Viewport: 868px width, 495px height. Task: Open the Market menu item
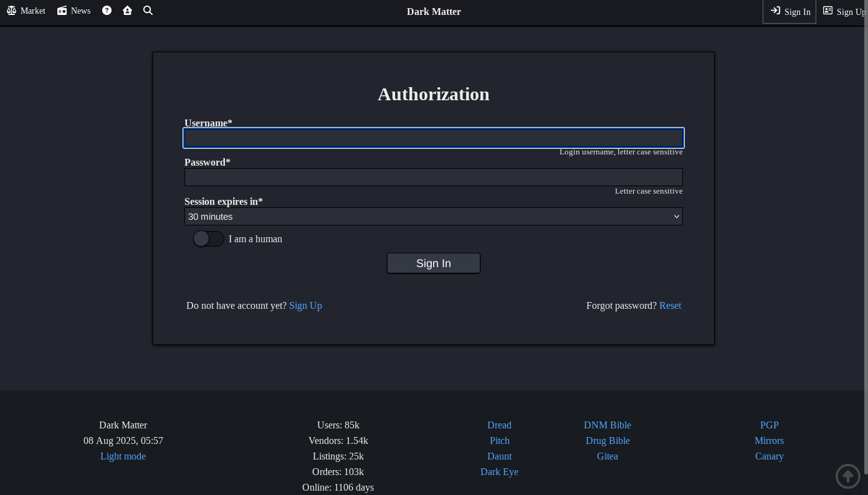[32, 11]
